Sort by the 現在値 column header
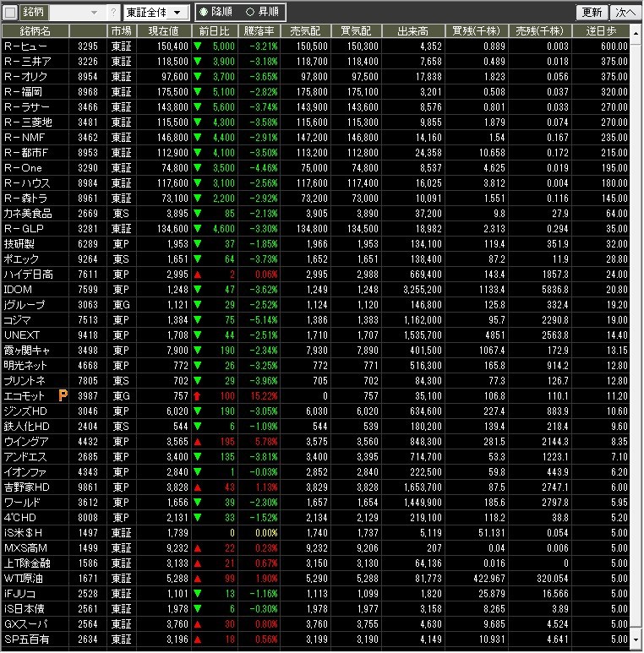The image size is (644, 653). pos(164,30)
